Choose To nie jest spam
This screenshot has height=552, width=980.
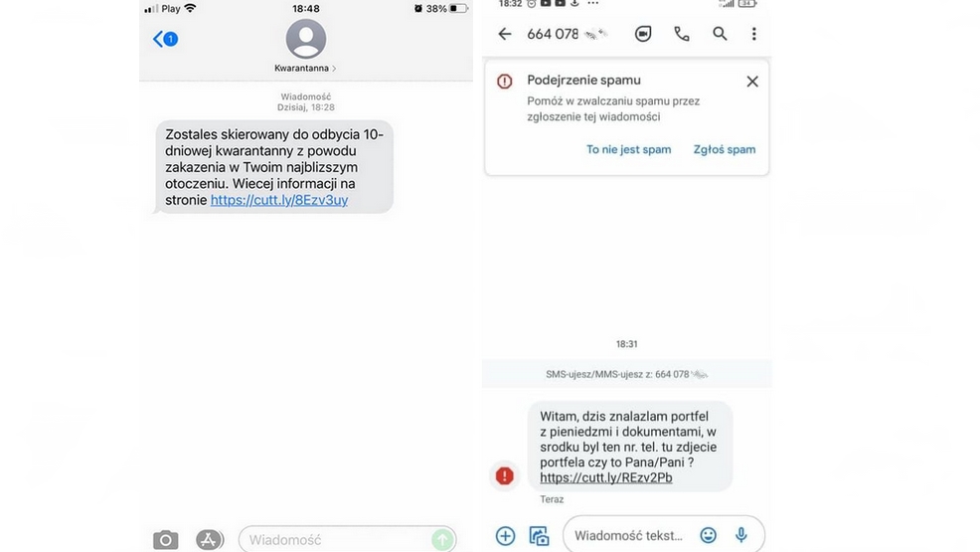[629, 149]
